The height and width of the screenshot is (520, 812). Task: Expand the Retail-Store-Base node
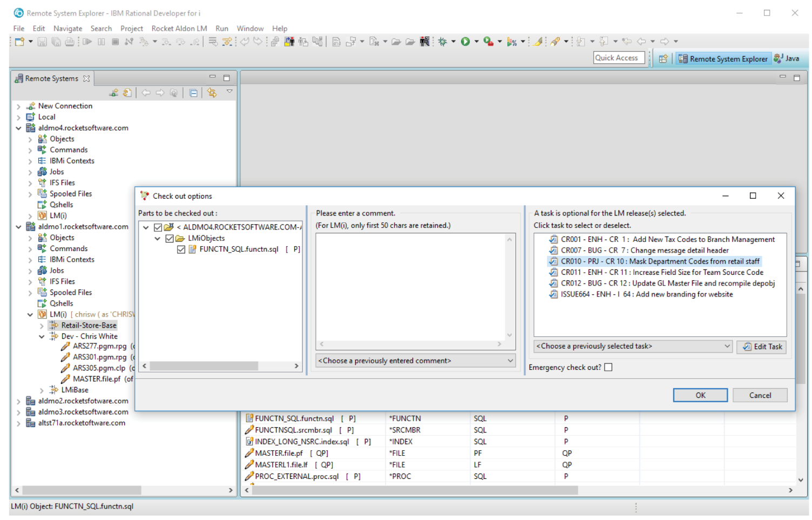[42, 326]
